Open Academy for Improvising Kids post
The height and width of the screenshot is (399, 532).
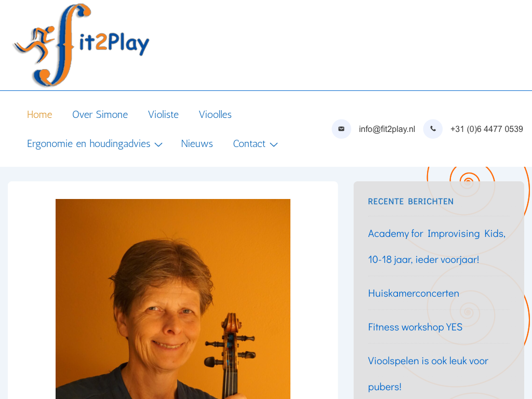[436, 247]
